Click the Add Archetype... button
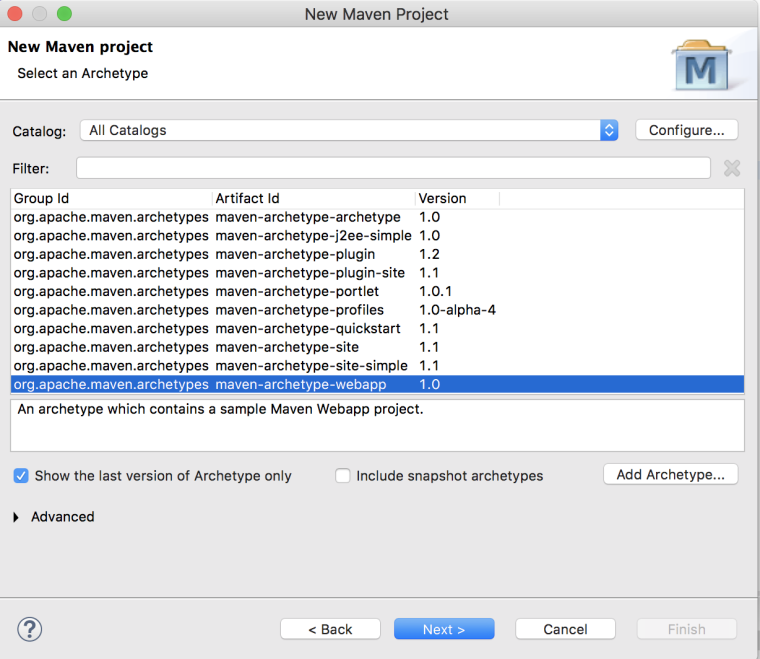 [x=670, y=474]
